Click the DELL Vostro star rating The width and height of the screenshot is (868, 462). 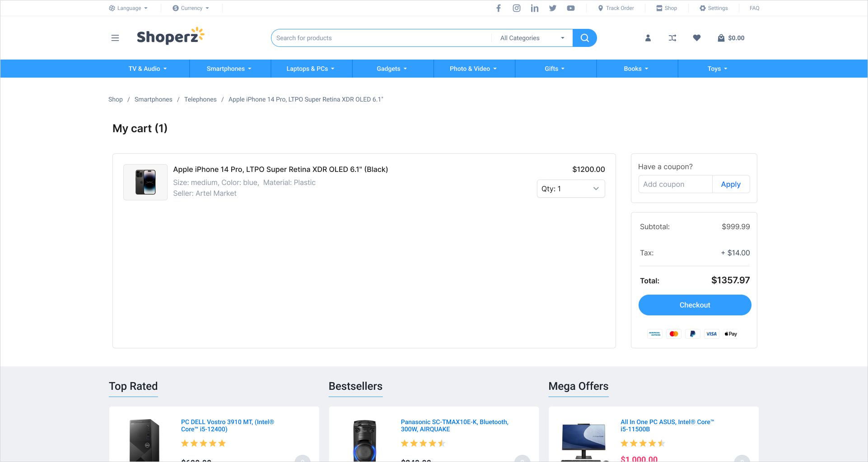coord(203,444)
